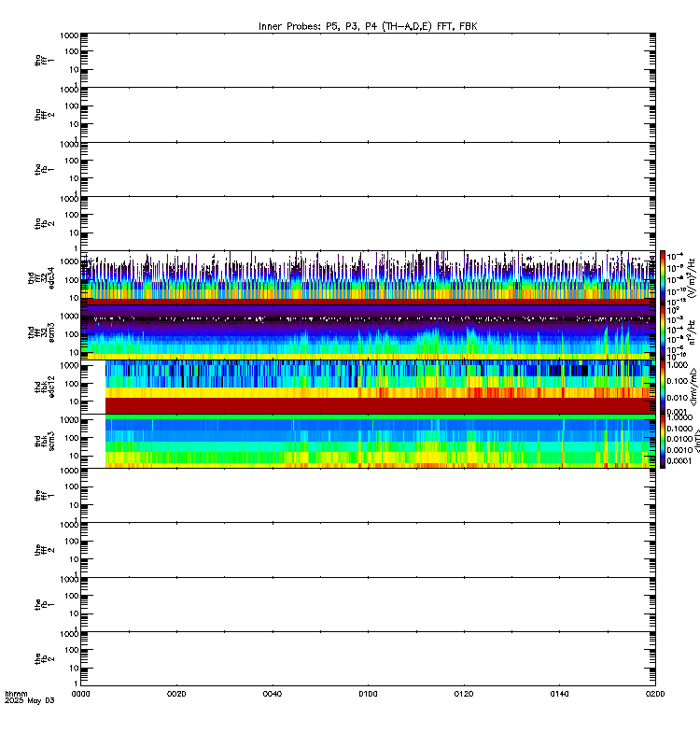Click the <|mV/m|> color bar for fbk edc12

[x=663, y=387]
